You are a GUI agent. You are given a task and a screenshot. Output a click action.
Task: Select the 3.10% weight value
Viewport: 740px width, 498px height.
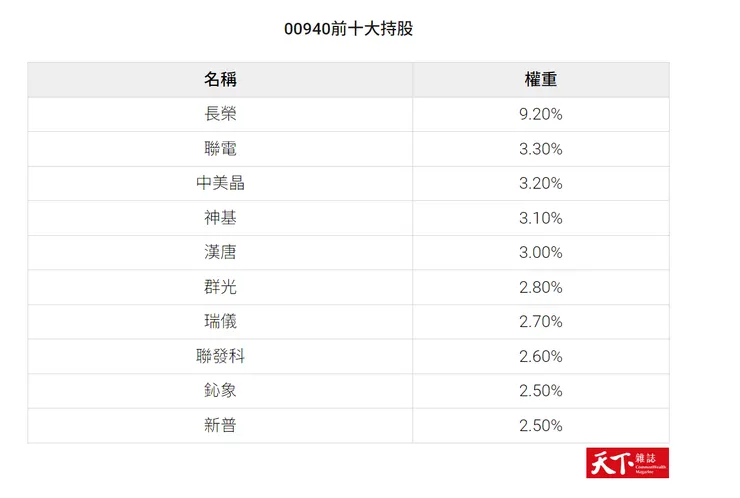click(541, 218)
